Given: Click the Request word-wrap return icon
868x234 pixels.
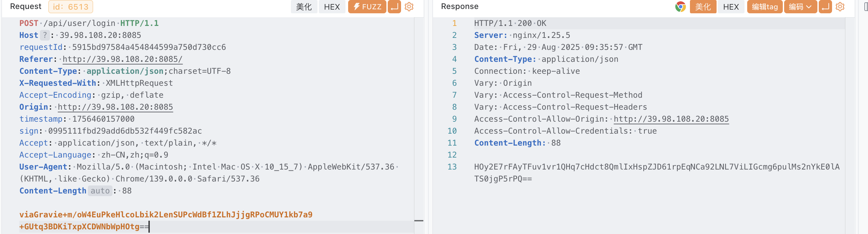Looking at the screenshot, I should 394,7.
